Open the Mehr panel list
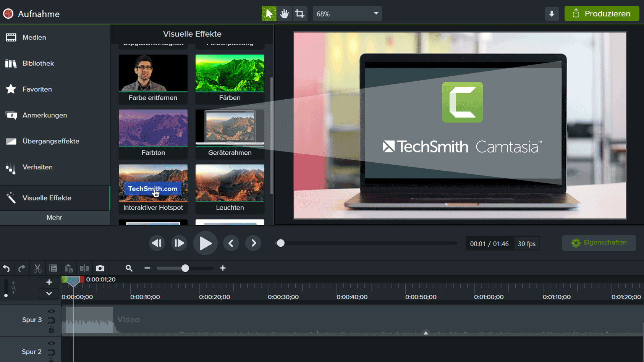Image resolution: width=644 pixels, height=362 pixels. tap(55, 218)
